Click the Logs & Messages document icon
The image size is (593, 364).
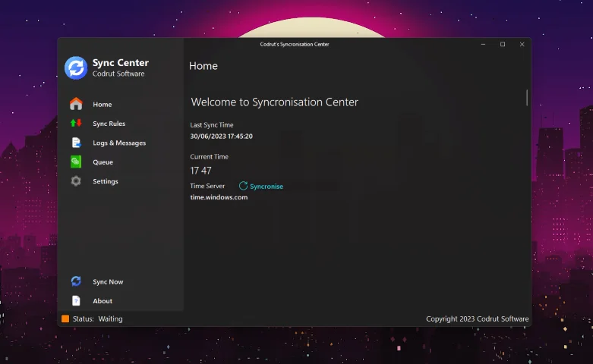[76, 143]
